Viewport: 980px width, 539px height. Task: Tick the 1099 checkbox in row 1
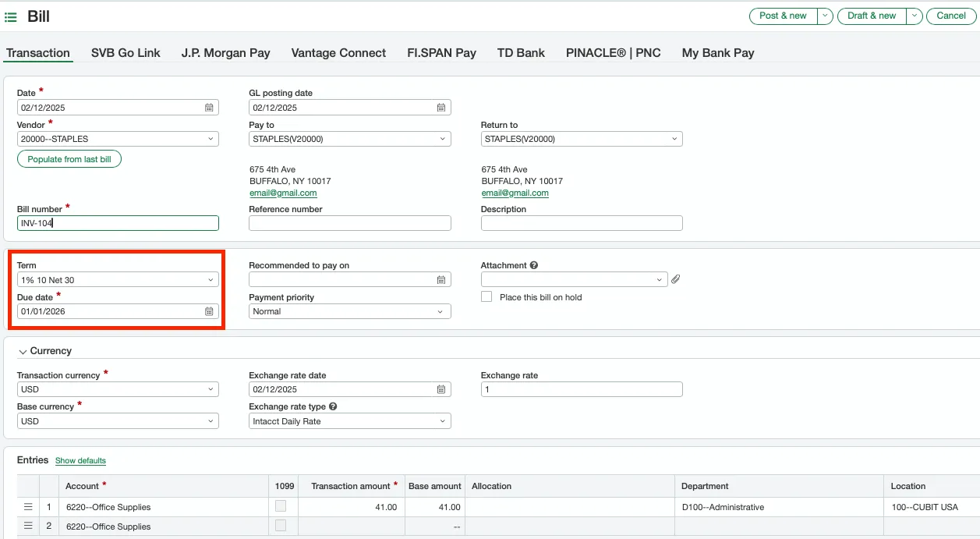pyautogui.click(x=281, y=506)
